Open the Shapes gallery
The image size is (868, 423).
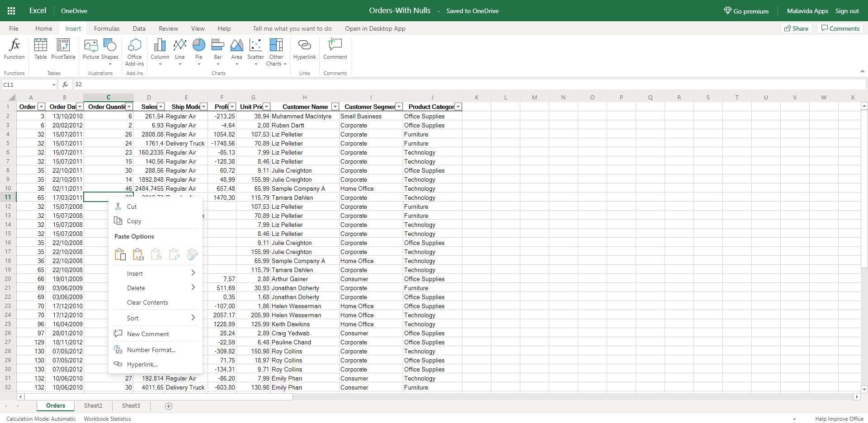[110, 52]
